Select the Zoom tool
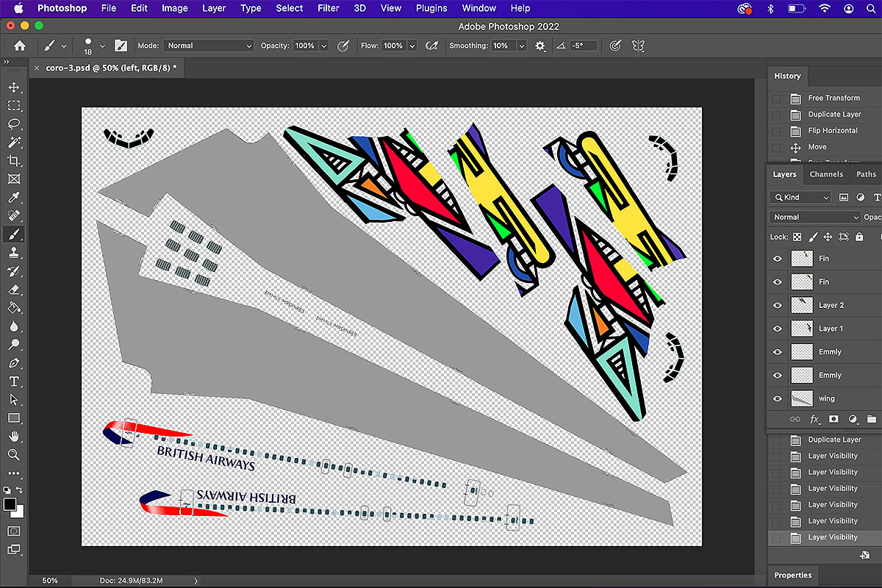The image size is (882, 588). (x=14, y=455)
